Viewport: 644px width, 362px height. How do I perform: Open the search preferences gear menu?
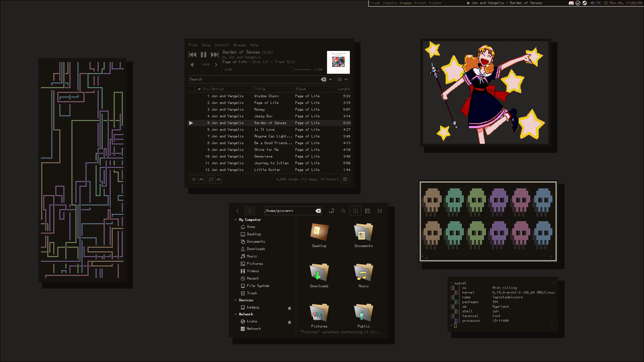[x=343, y=79]
